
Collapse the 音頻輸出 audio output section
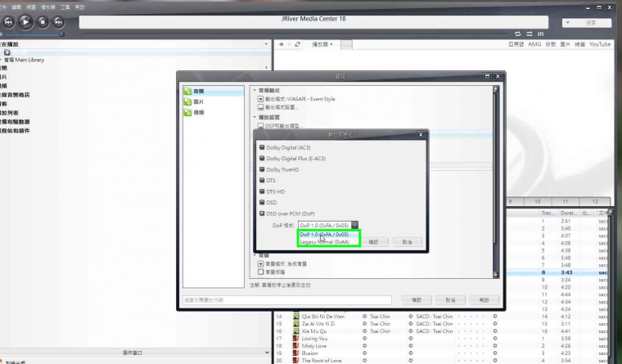pyautogui.click(x=255, y=91)
